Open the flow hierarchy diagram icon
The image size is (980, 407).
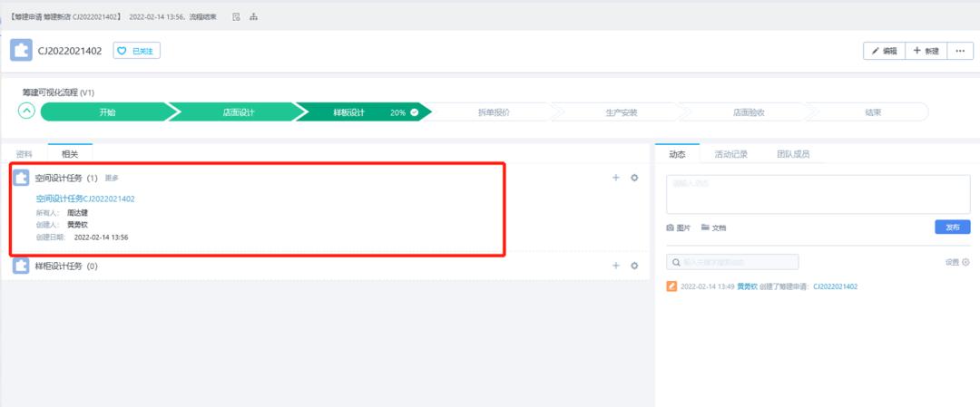[254, 17]
